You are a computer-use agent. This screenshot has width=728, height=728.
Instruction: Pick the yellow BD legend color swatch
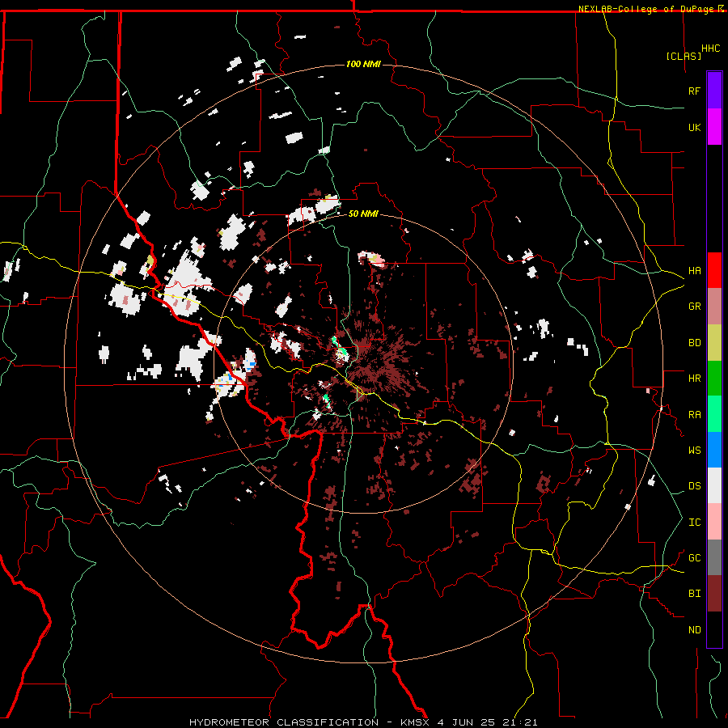coord(714,342)
